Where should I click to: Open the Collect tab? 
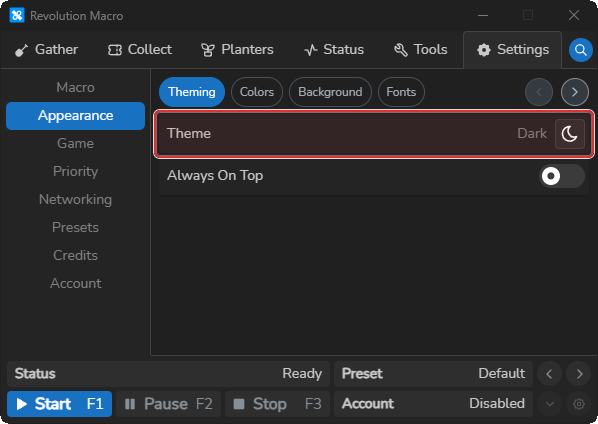[140, 50]
